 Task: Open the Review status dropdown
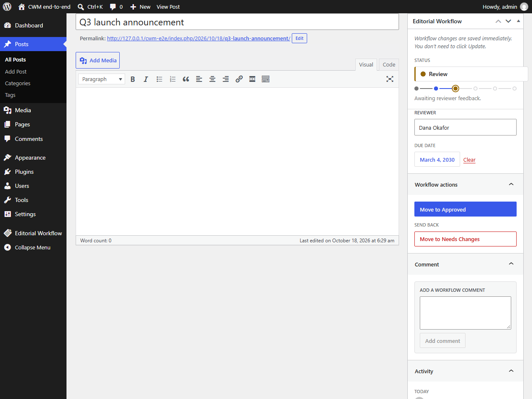coord(471,74)
